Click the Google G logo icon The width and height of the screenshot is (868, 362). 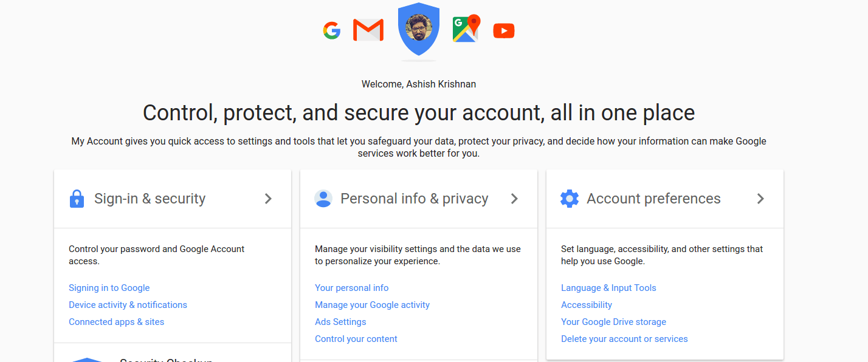(x=331, y=30)
